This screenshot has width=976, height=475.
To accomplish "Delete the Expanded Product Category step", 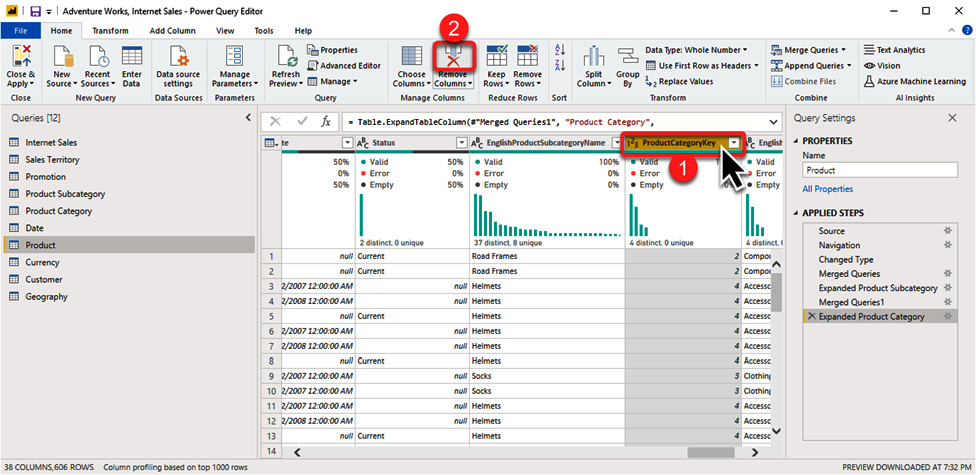I will 811,317.
